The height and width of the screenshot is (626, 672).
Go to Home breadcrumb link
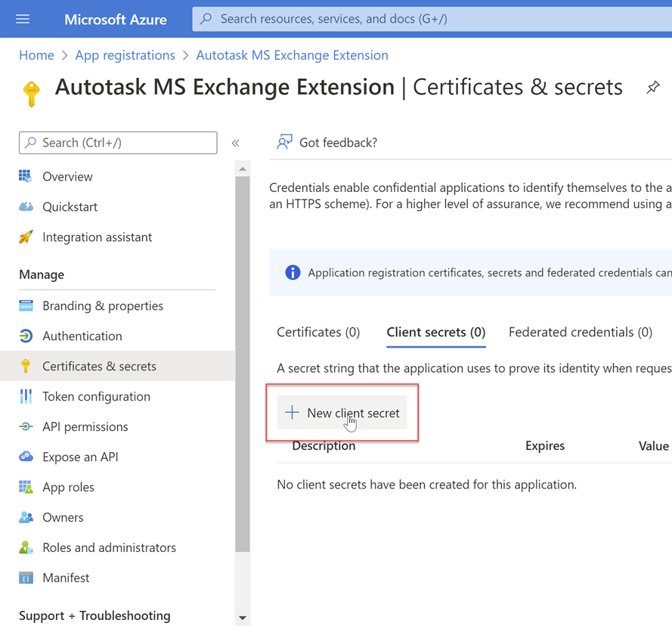click(36, 55)
